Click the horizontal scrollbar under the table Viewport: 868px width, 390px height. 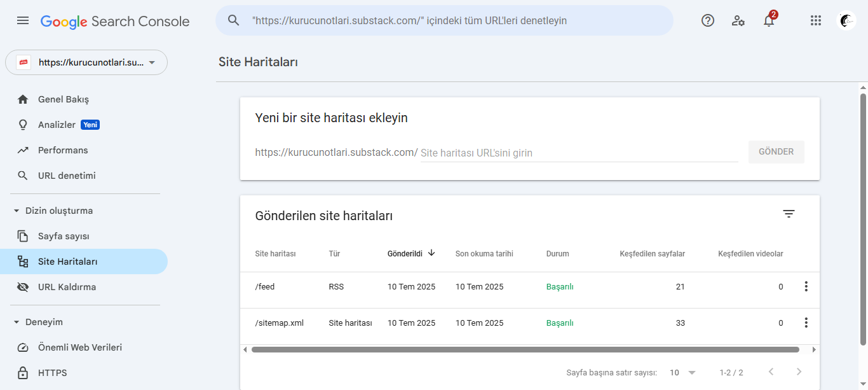point(525,349)
